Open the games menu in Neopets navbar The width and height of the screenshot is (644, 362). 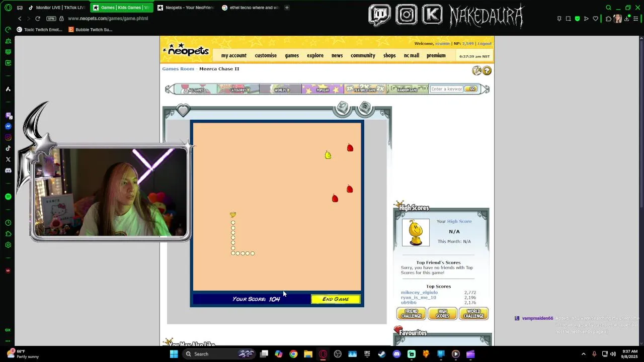coord(292,55)
